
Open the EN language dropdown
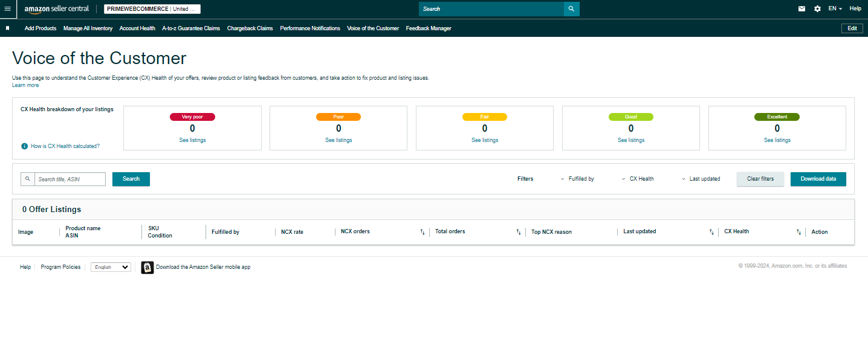pyautogui.click(x=835, y=8)
